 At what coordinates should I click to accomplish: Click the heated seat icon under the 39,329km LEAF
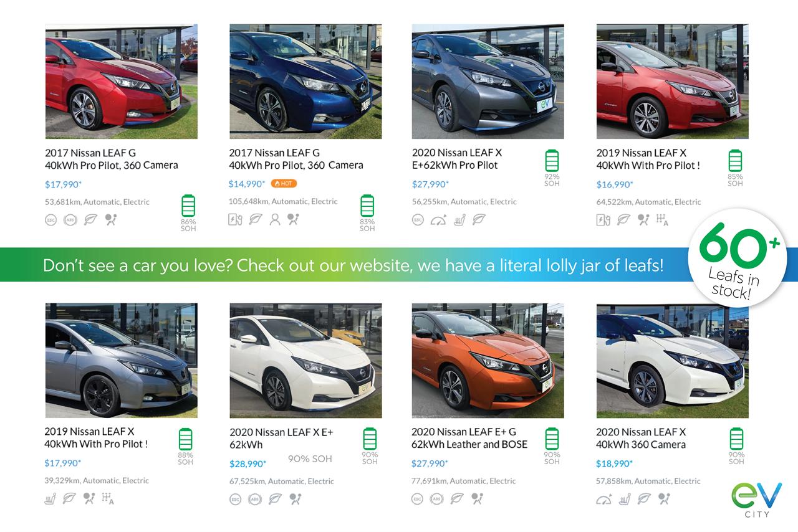click(x=50, y=498)
